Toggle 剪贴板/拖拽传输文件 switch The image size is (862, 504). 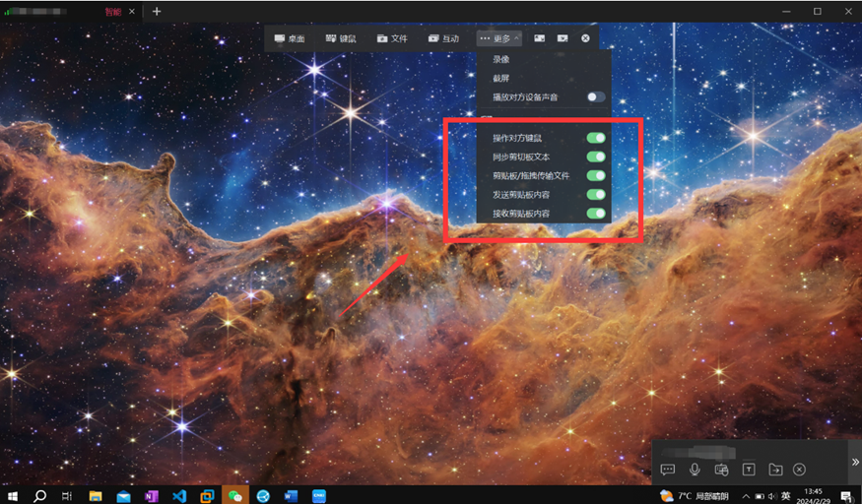pos(596,175)
